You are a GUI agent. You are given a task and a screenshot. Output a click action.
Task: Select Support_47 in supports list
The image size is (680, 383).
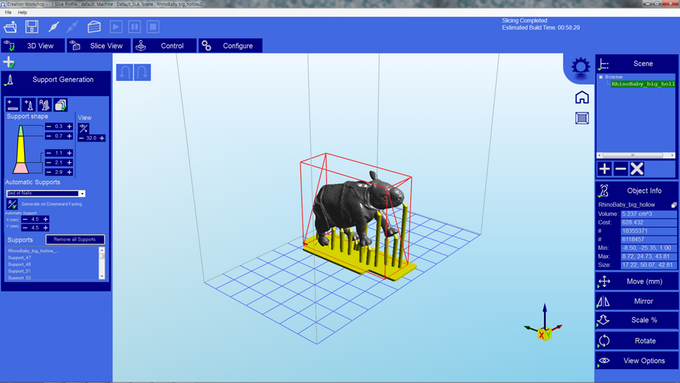(20, 258)
